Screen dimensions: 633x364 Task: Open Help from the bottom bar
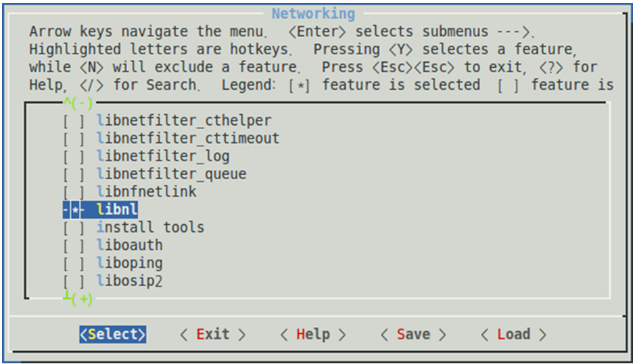313,334
